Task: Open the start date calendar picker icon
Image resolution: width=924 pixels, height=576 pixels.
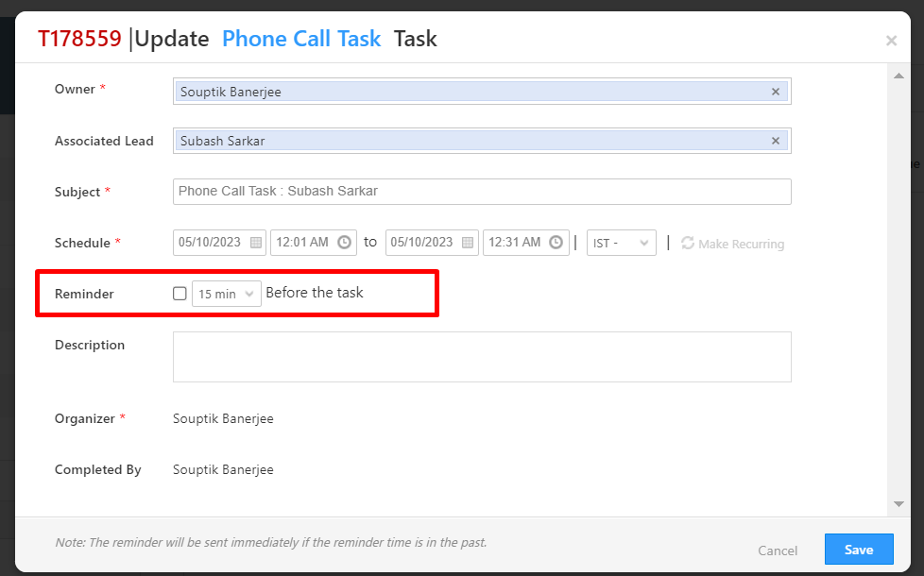Action: [256, 243]
